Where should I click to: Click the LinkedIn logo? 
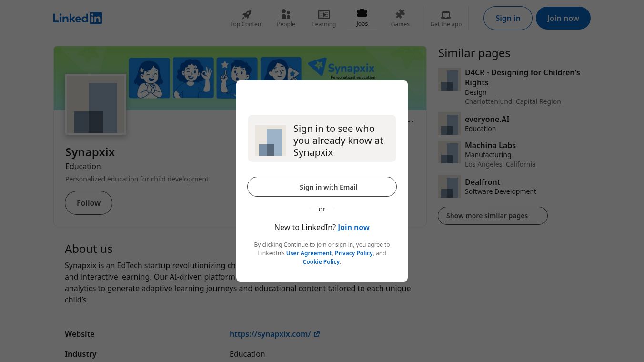click(x=78, y=18)
